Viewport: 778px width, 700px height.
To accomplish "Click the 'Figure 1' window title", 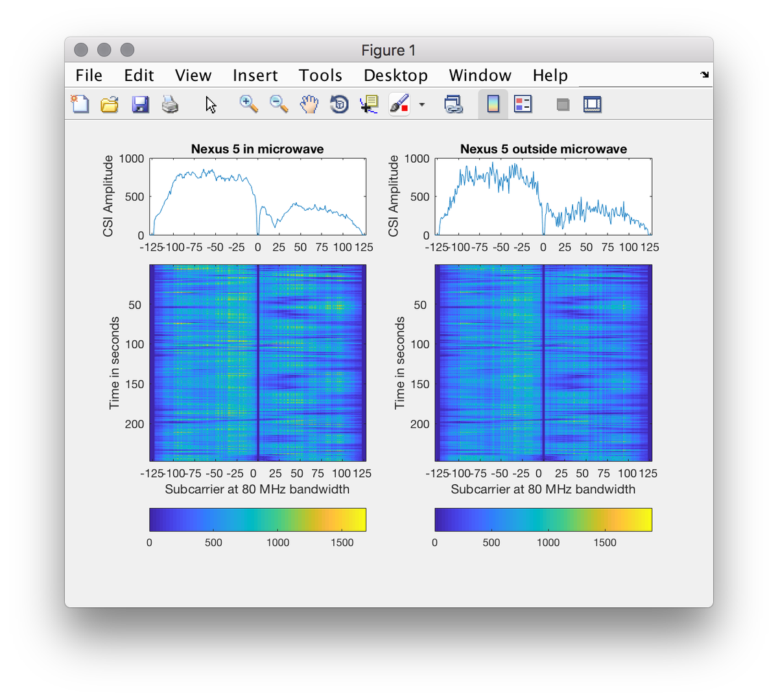I will [x=389, y=51].
